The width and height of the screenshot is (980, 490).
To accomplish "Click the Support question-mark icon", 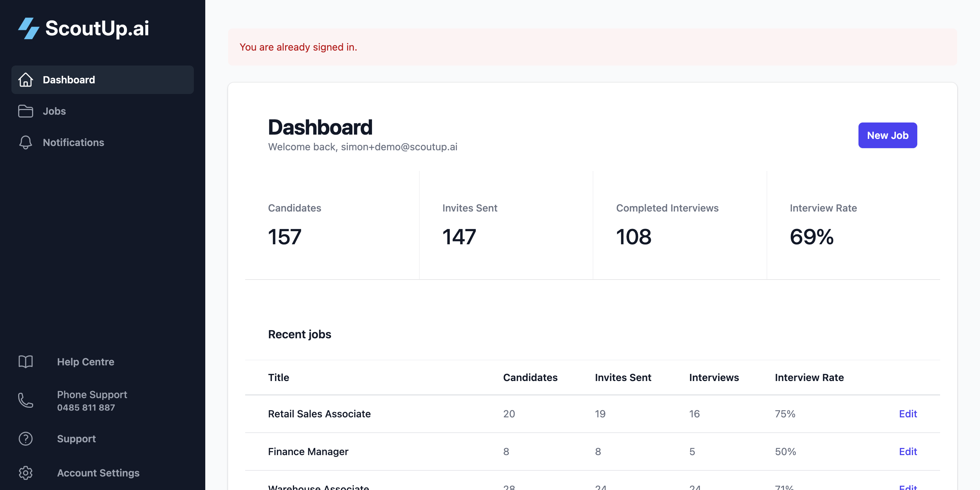I will click(x=25, y=439).
